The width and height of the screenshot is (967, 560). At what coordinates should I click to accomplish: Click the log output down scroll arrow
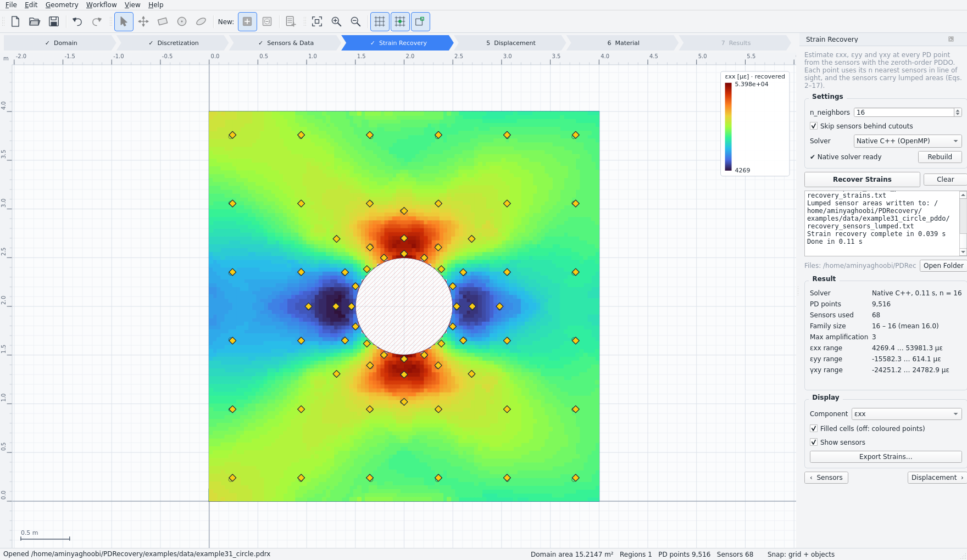963,252
